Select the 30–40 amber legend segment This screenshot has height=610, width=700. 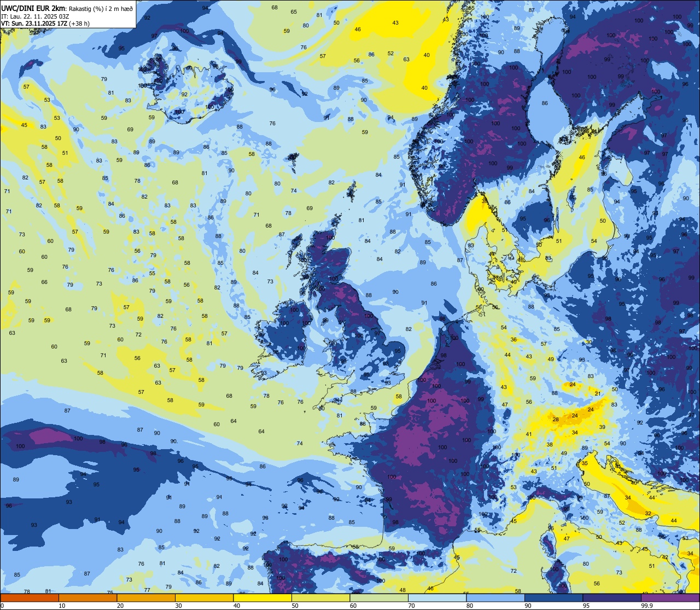tap(204, 597)
